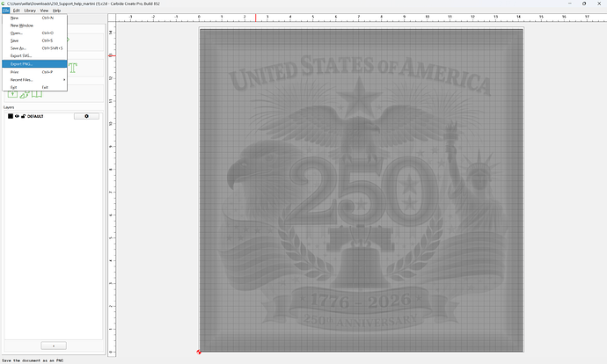Choose Print from the File menu
Viewport: 607px width, 364px height.
pyautogui.click(x=34, y=72)
